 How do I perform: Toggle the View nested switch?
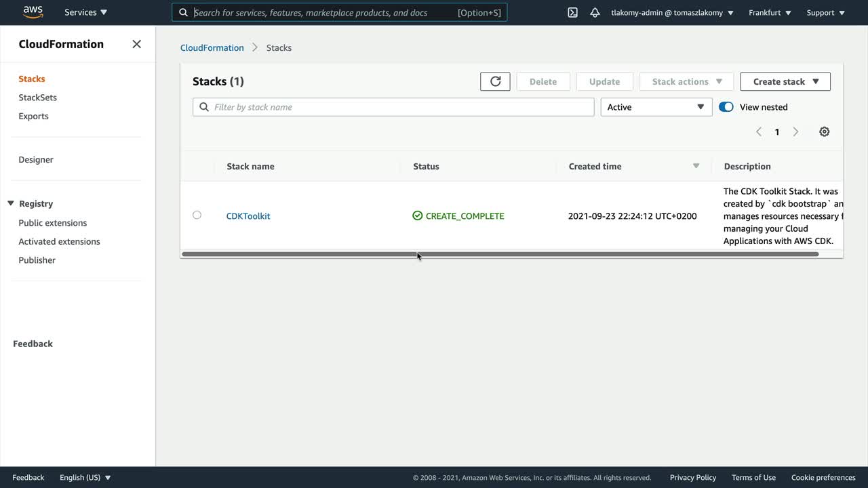pyautogui.click(x=726, y=107)
